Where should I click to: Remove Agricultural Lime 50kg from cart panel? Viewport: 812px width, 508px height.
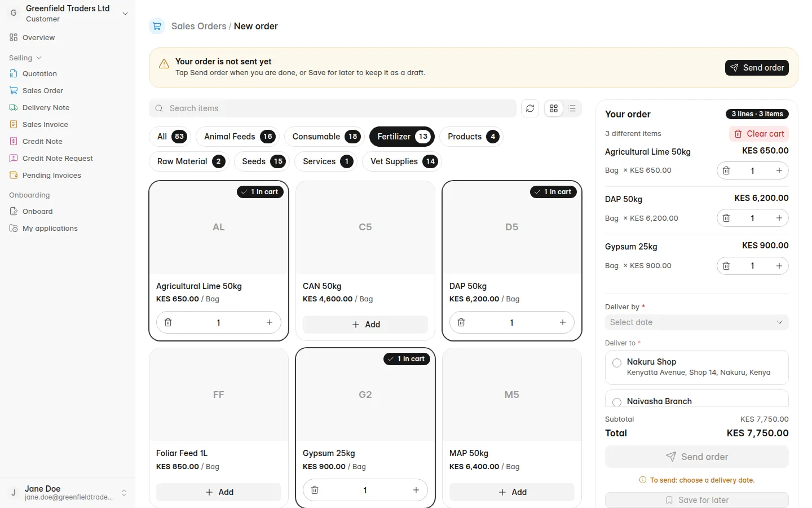pyautogui.click(x=726, y=170)
